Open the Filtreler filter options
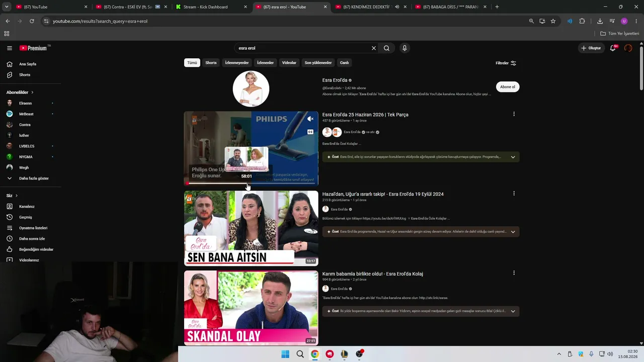Image resolution: width=644 pixels, height=362 pixels. coord(506,63)
